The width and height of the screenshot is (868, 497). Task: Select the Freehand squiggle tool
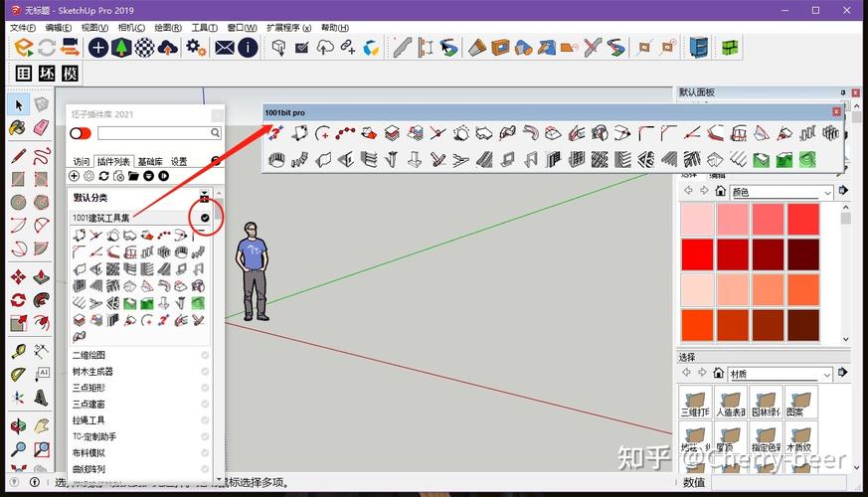(x=41, y=156)
